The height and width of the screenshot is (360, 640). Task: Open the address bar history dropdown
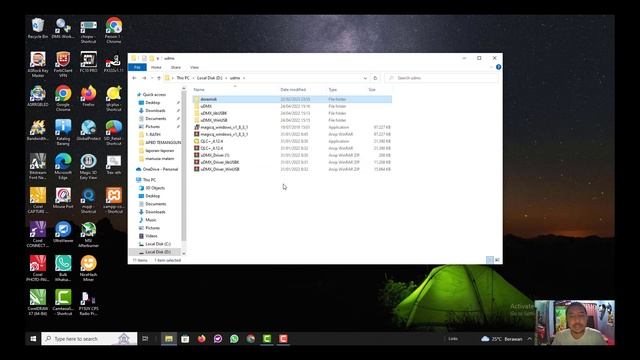click(365, 78)
